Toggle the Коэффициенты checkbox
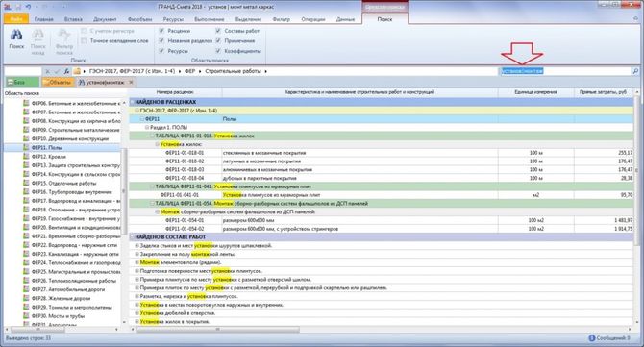Screen dimensions: 644x347 pos(218,51)
